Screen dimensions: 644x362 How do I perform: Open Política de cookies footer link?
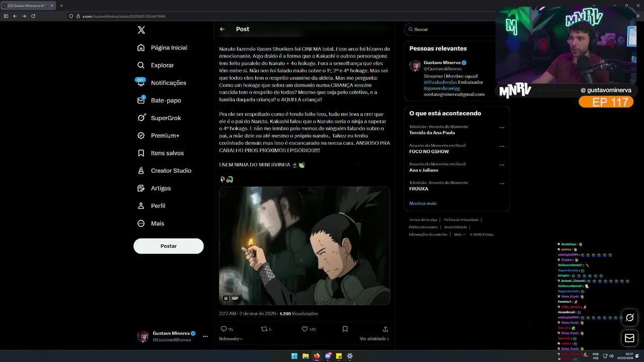pyautogui.click(x=423, y=227)
